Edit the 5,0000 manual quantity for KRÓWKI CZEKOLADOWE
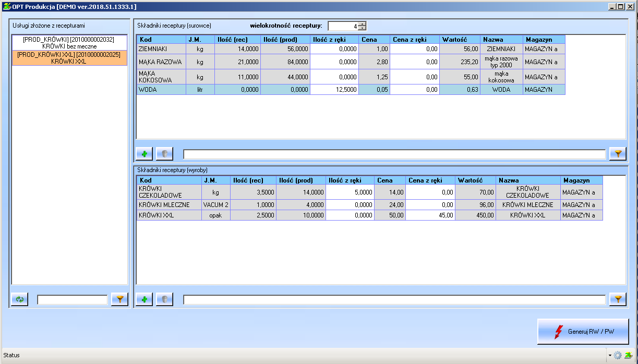The width and height of the screenshot is (638, 364). point(350,192)
